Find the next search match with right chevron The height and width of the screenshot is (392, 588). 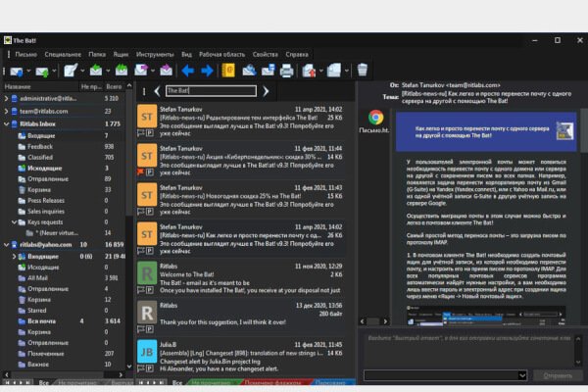click(x=266, y=91)
